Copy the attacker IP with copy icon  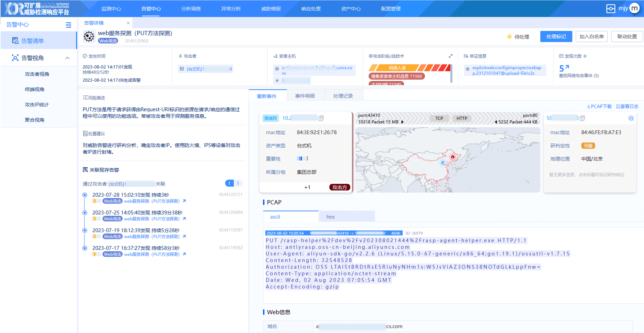321,118
